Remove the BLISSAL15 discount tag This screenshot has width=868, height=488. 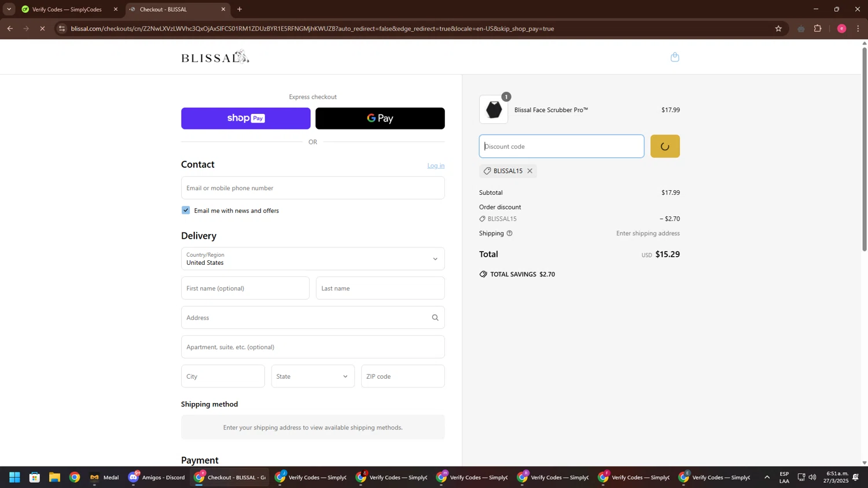(529, 171)
